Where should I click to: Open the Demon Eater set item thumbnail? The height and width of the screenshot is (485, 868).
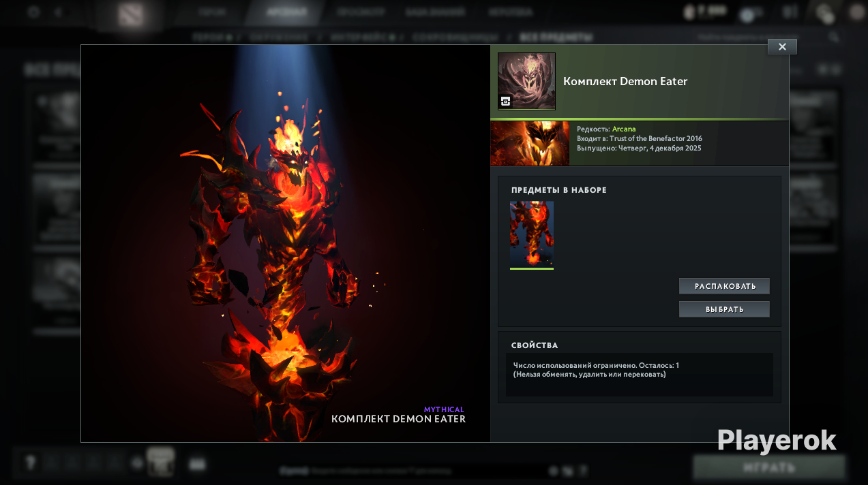[532, 235]
